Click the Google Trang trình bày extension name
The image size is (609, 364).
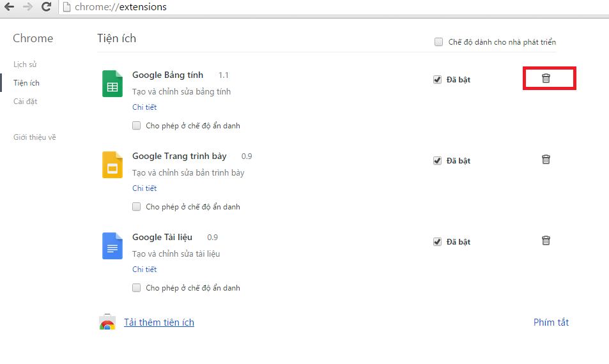coord(180,156)
